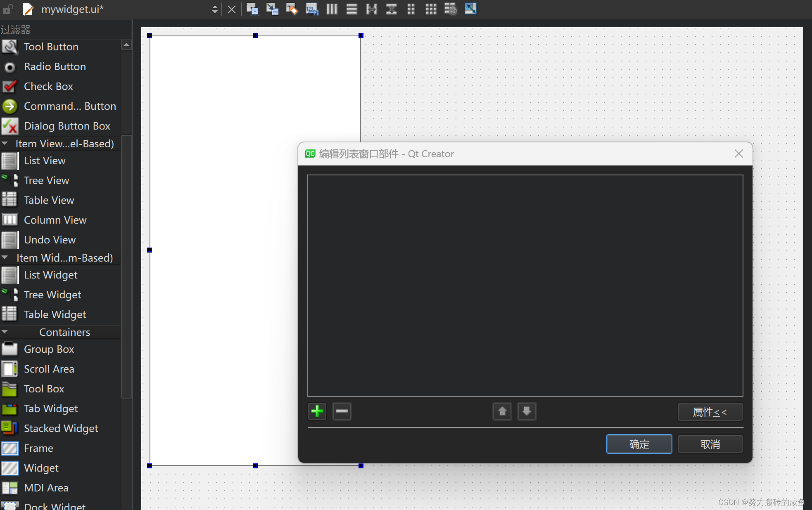Select List Widget in the widget box

[x=50, y=275]
